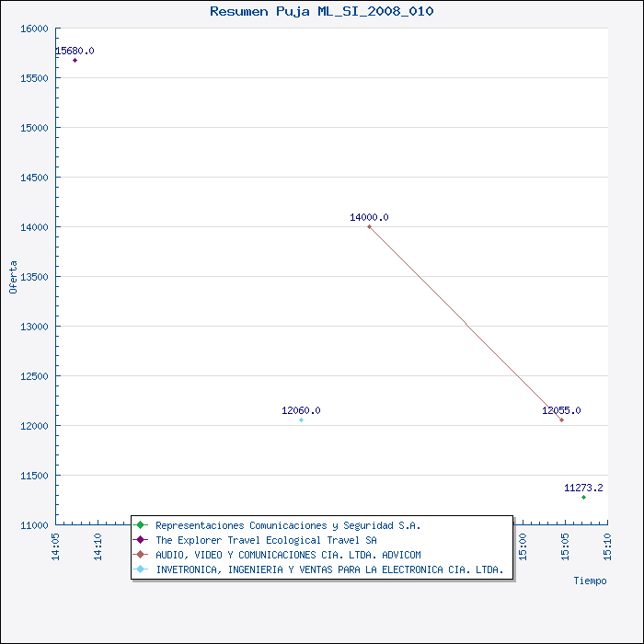Select the purple data point under 15680.0
644x644 pixels.
click(75, 60)
